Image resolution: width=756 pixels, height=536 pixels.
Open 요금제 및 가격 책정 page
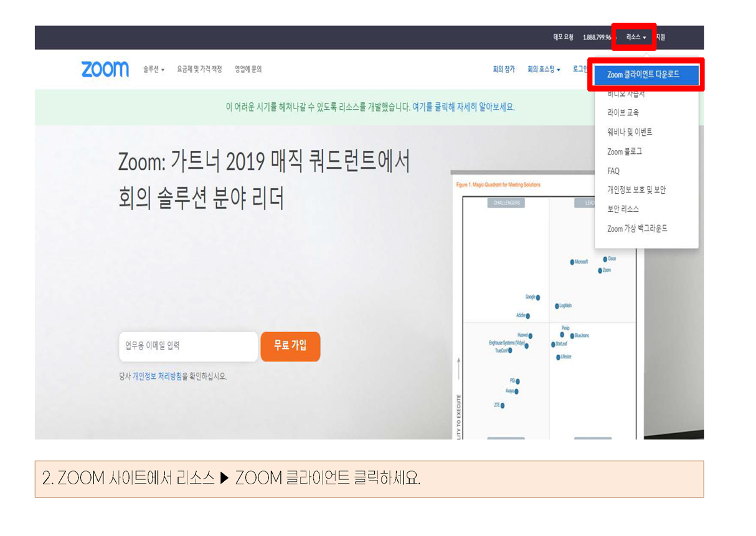point(199,70)
